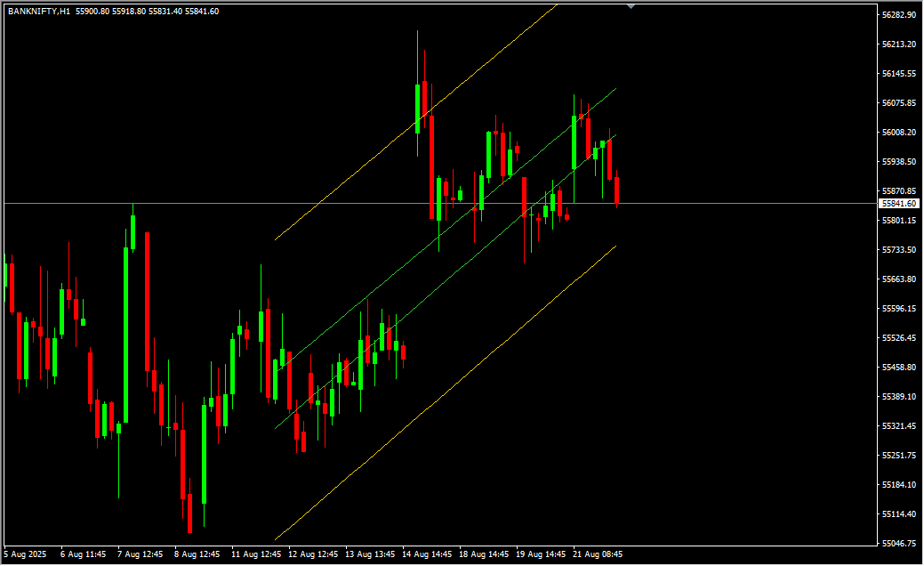924x566 pixels.
Task: Click the 21 Aug 08:45 time label
Action: pyautogui.click(x=597, y=554)
